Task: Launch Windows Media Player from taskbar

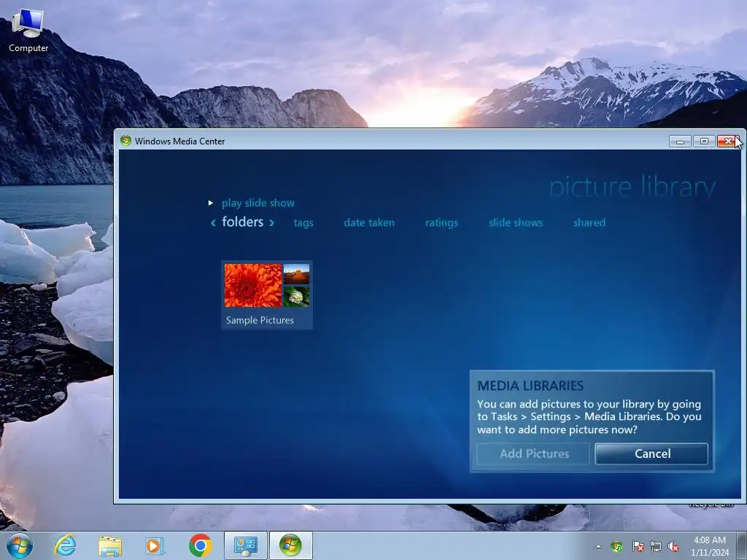Action: coord(155,545)
